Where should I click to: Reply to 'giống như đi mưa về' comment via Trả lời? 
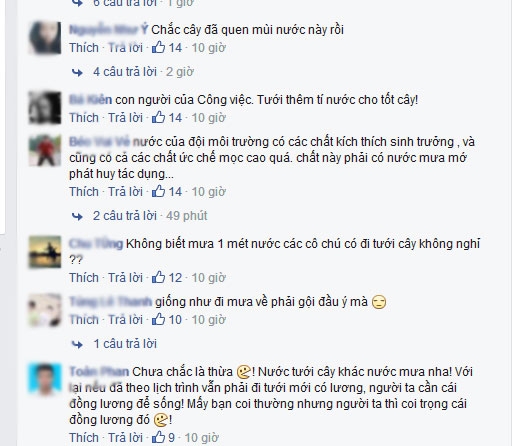tap(125, 319)
